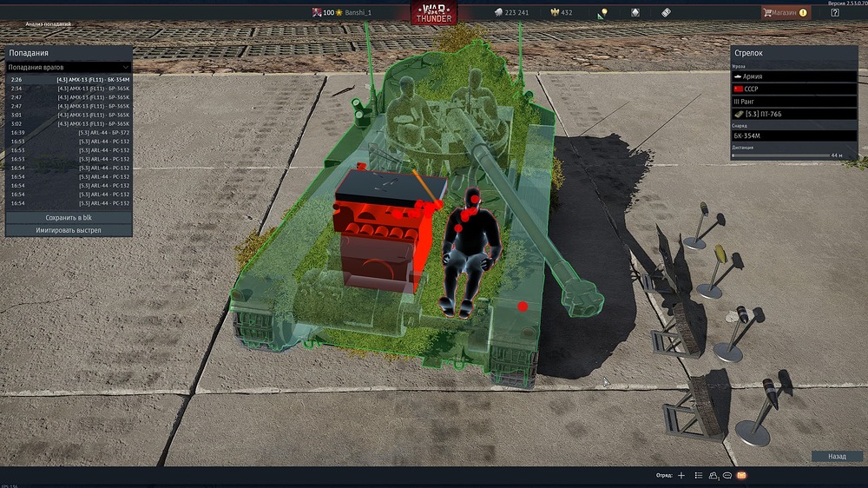Select the 16:39 ARL-44 БР-372 hit entry
Image resolution: width=868 pixels, height=488 pixels.
click(69, 133)
